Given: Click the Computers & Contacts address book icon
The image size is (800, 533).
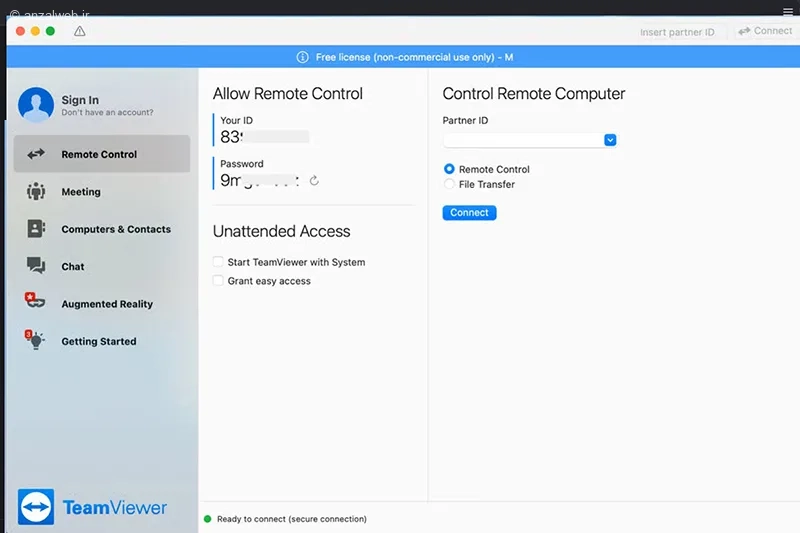Looking at the screenshot, I should pyautogui.click(x=36, y=229).
